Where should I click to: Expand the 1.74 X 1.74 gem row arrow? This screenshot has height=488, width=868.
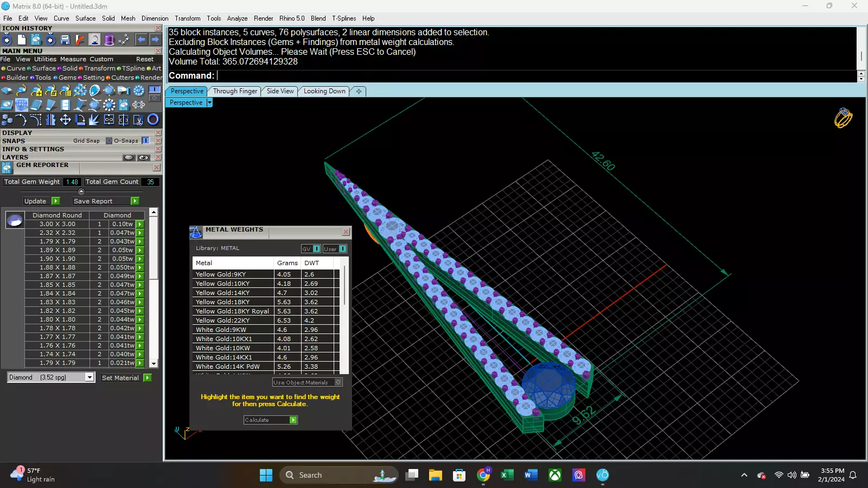coord(140,354)
